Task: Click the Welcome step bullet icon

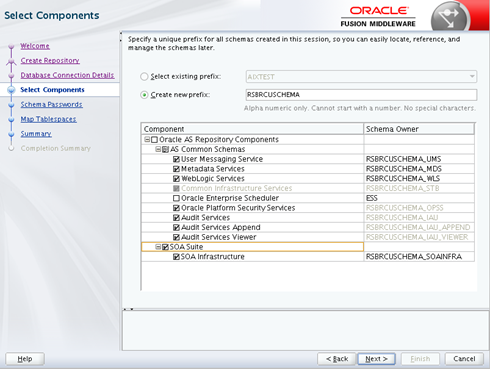Action: 11,46
